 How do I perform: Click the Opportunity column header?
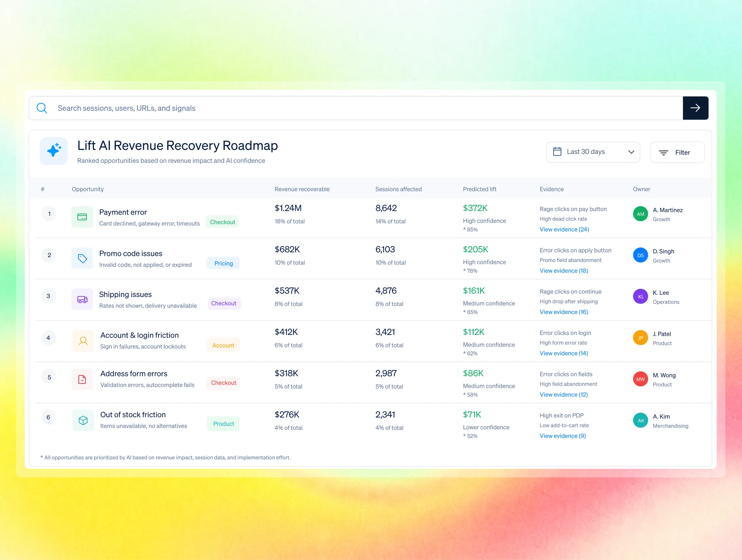click(x=88, y=189)
